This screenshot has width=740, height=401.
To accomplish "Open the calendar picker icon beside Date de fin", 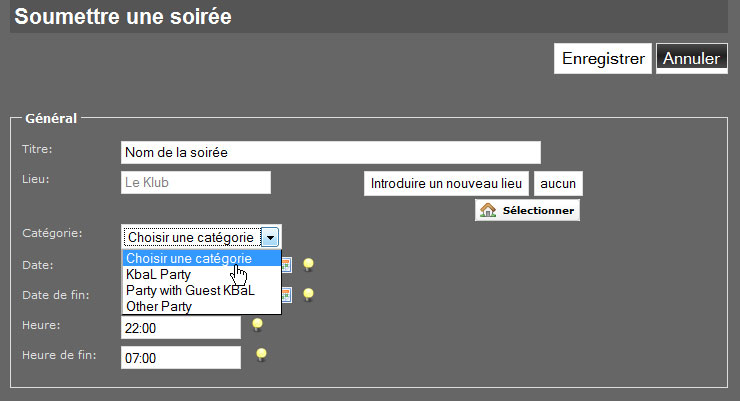I will 286,295.
